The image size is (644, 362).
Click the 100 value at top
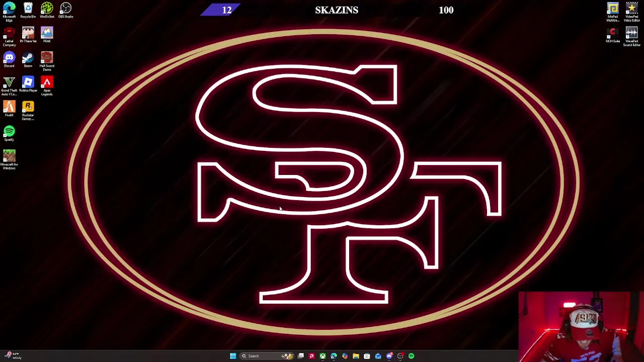coord(446,10)
